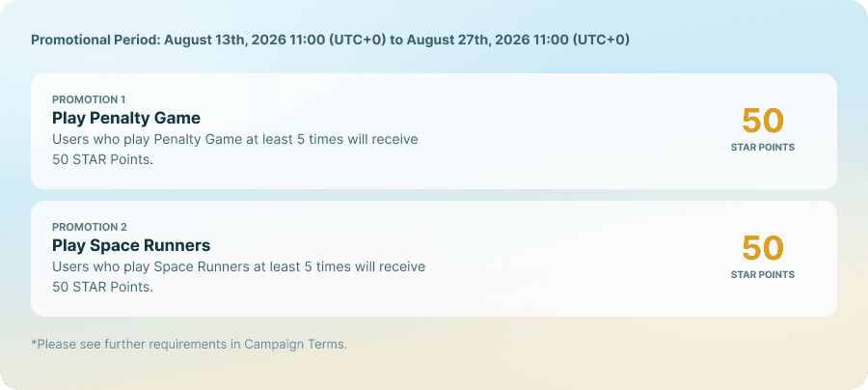Screen dimensions: 868x390
Task: Open the 'Play Space Runners' title
Action: [x=131, y=245]
